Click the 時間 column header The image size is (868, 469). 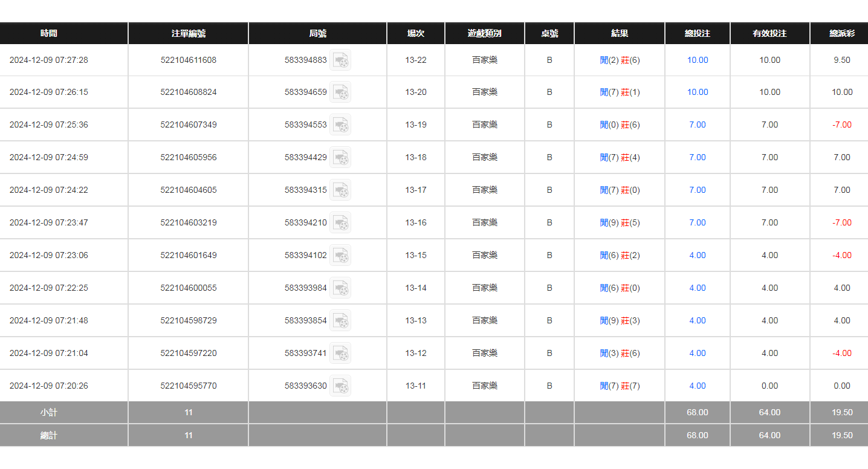tap(49, 34)
